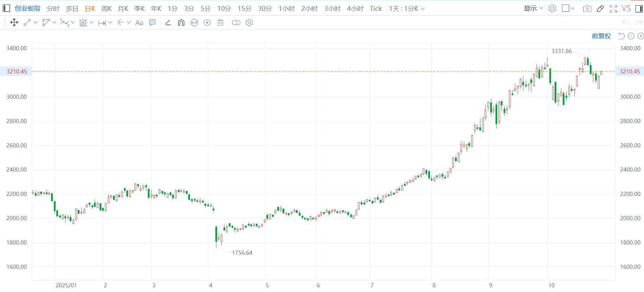Open chart settings gear in top bar
644x292 pixels.
click(553, 8)
